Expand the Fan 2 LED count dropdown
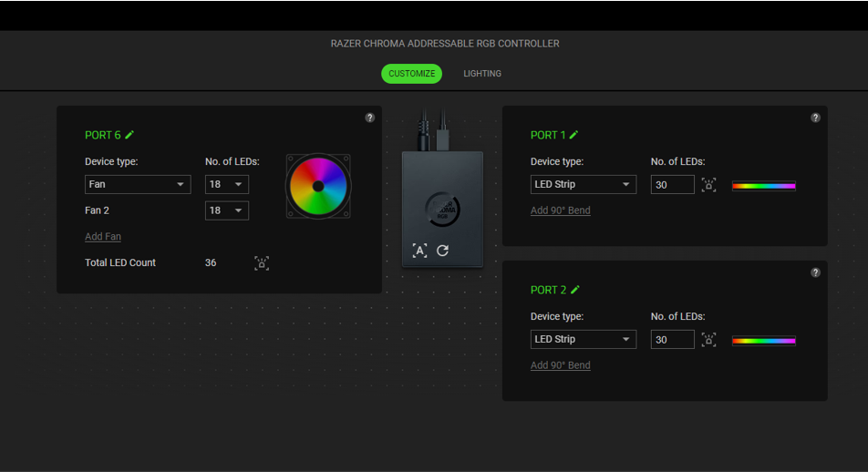Image resolution: width=868 pixels, height=472 pixels. [x=227, y=210]
